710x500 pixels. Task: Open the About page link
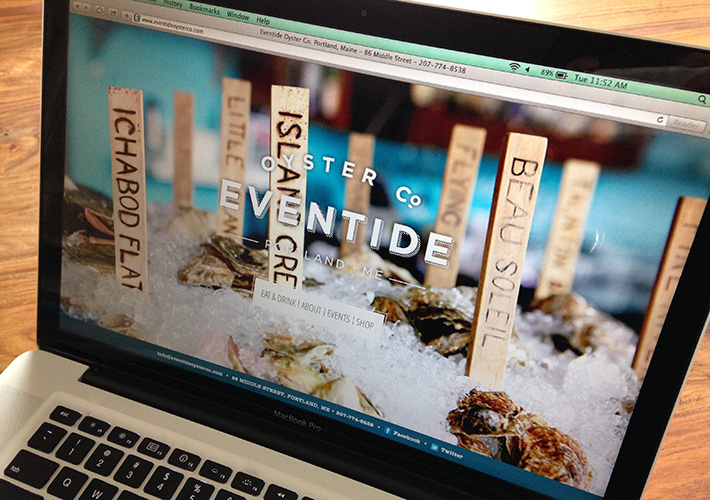click(311, 308)
